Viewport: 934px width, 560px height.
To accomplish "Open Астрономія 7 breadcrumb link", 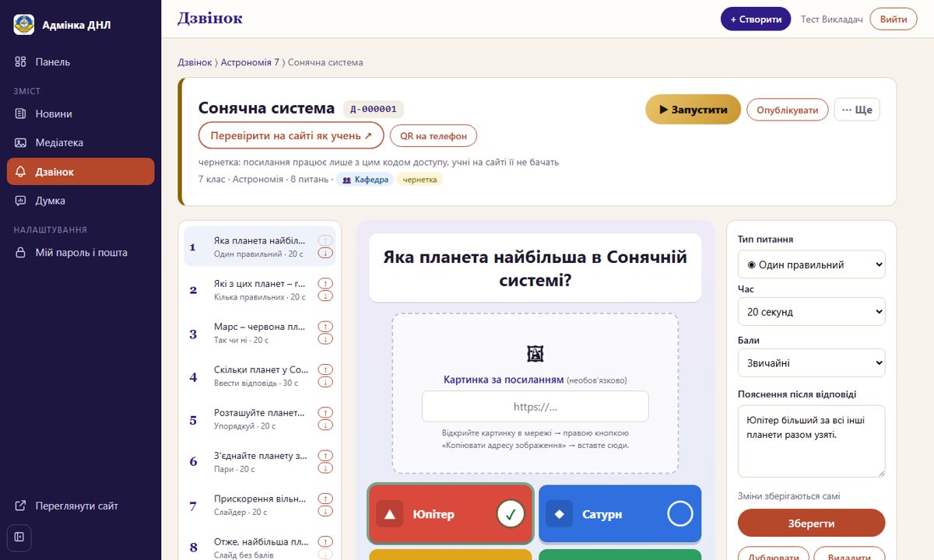I will pos(250,62).
